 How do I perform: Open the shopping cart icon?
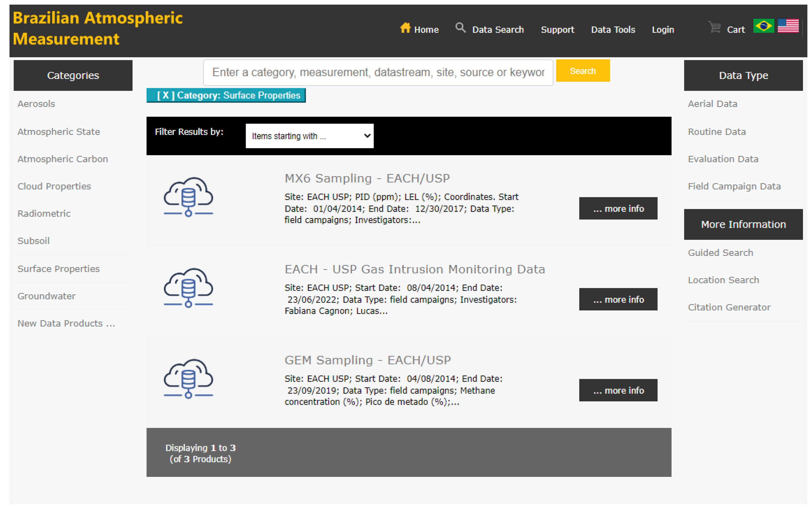tap(714, 27)
